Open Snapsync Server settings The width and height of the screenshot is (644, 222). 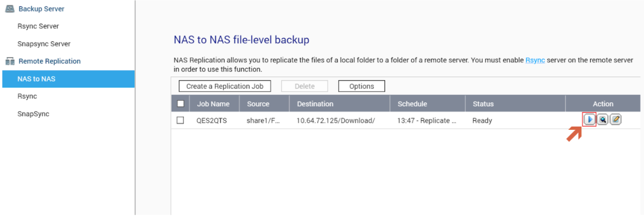44,44
